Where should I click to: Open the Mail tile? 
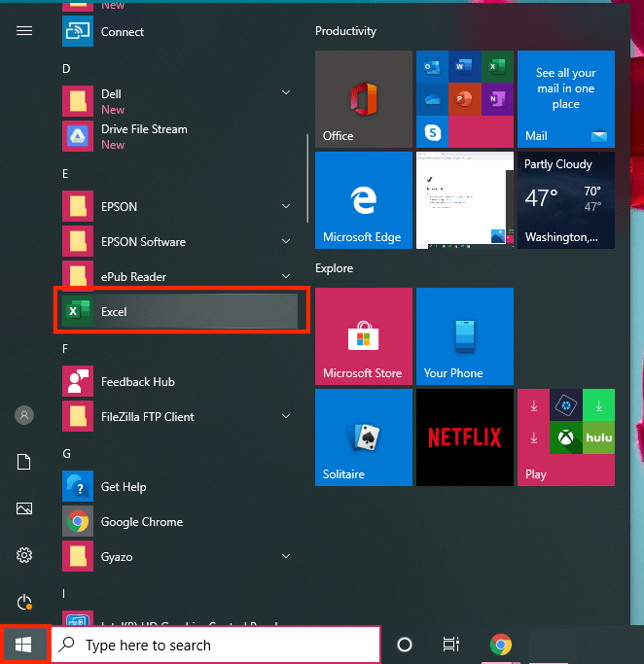click(x=566, y=99)
